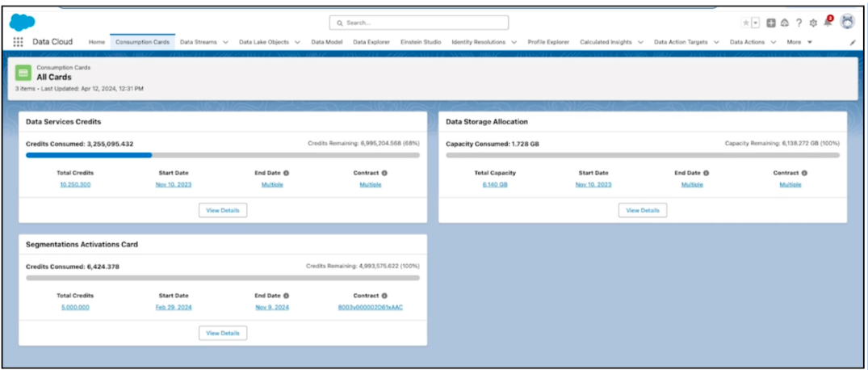Expand the Data Streams tab dropdown

coord(225,42)
